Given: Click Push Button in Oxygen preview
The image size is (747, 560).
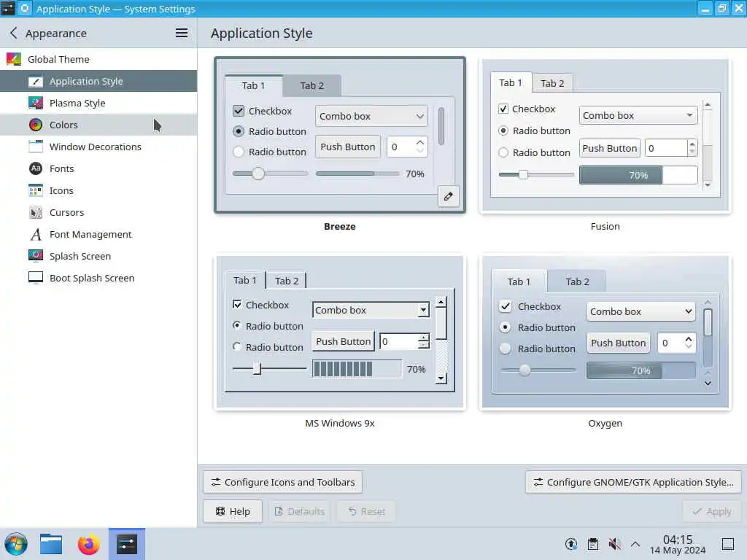Looking at the screenshot, I should tap(619, 343).
